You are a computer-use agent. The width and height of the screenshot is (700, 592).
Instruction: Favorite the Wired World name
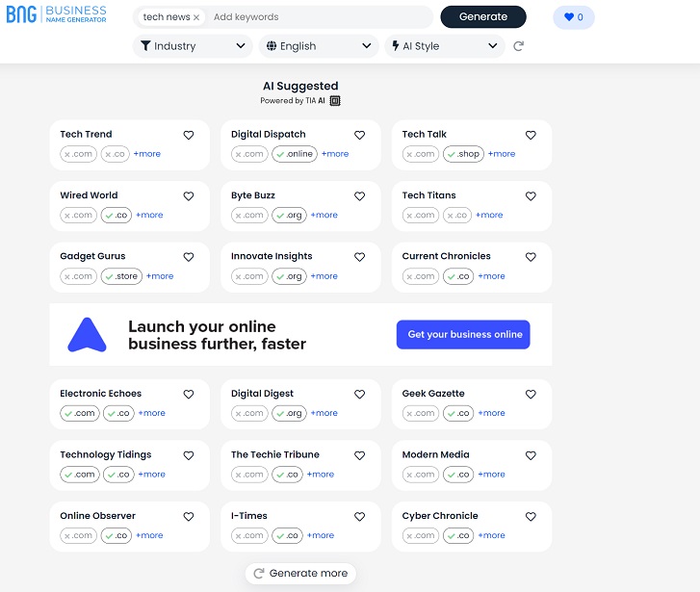(189, 196)
